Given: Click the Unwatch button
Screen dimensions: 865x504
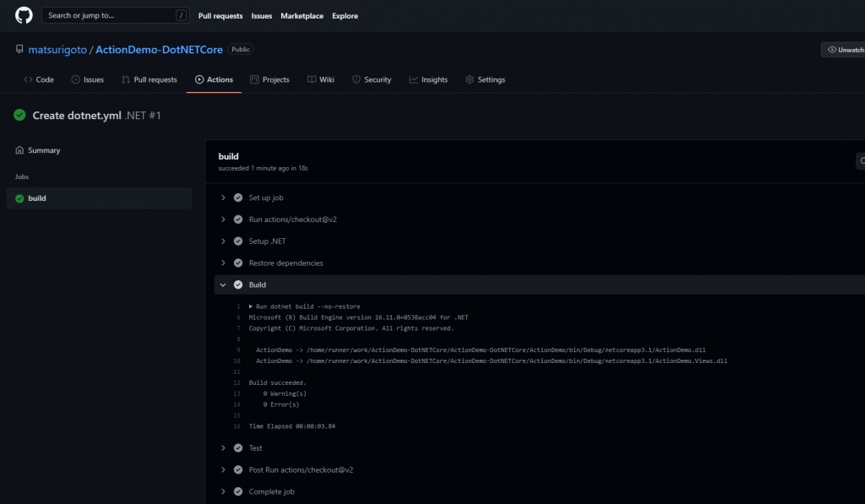Looking at the screenshot, I should coord(845,50).
